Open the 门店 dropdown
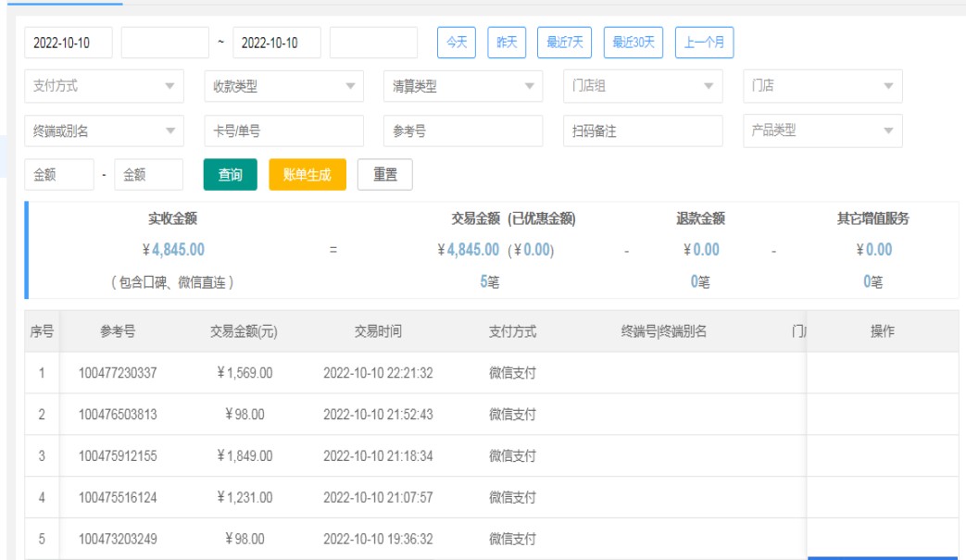The height and width of the screenshot is (560, 966). tap(822, 86)
